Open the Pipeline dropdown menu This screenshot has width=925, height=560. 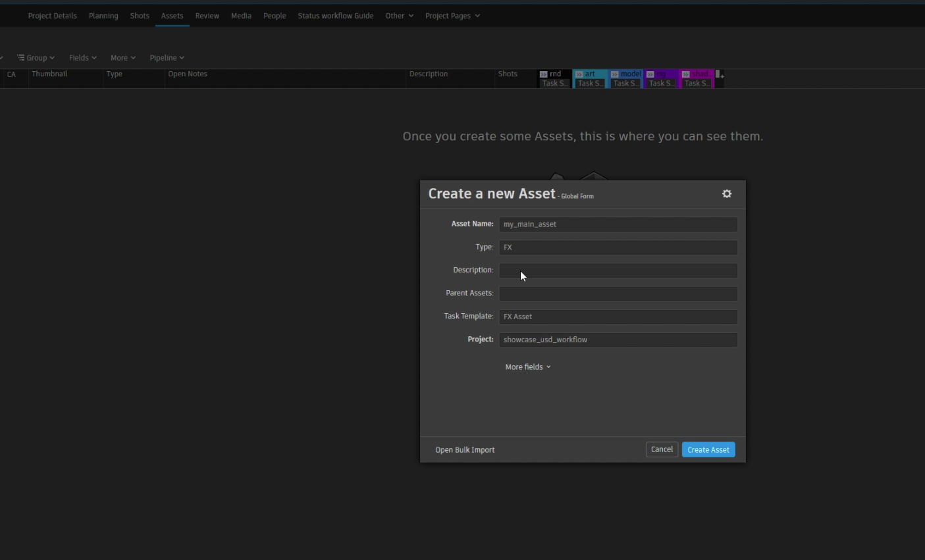[167, 58]
